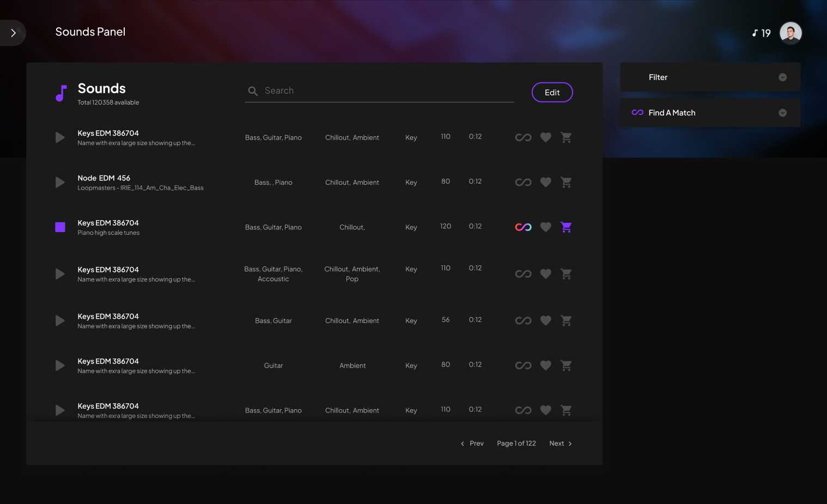Go to Prev page
Screen dimensions: 827x504
point(472,444)
